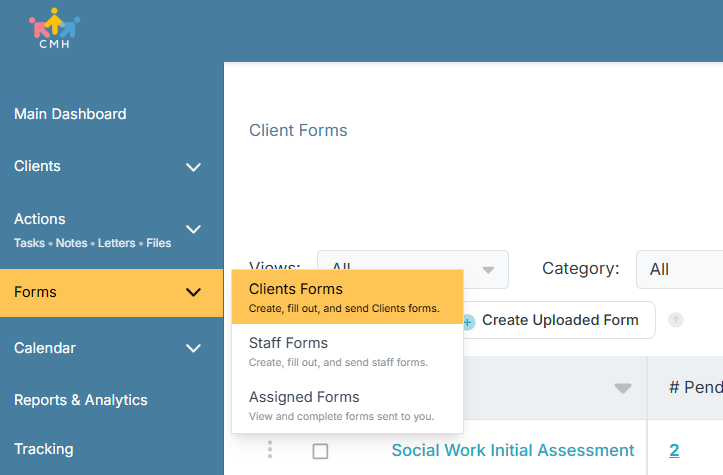The image size is (723, 475).
Task: Select Staff Forms submenu entry
Action: (x=347, y=351)
